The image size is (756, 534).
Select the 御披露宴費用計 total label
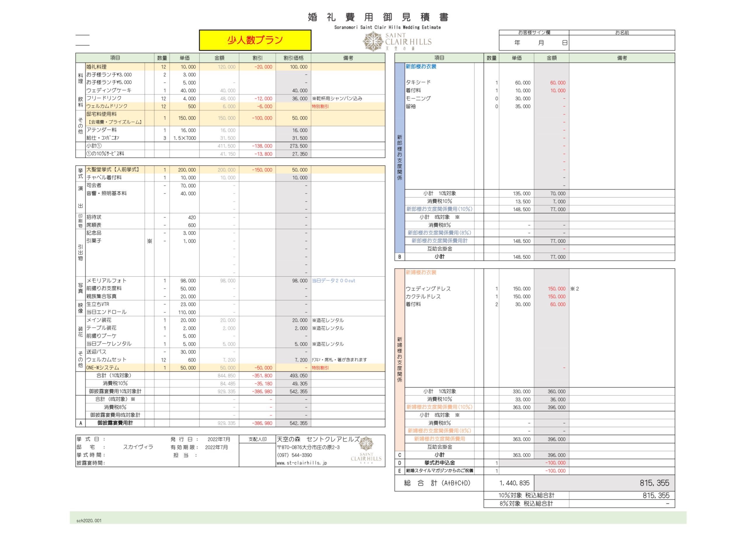click(115, 423)
